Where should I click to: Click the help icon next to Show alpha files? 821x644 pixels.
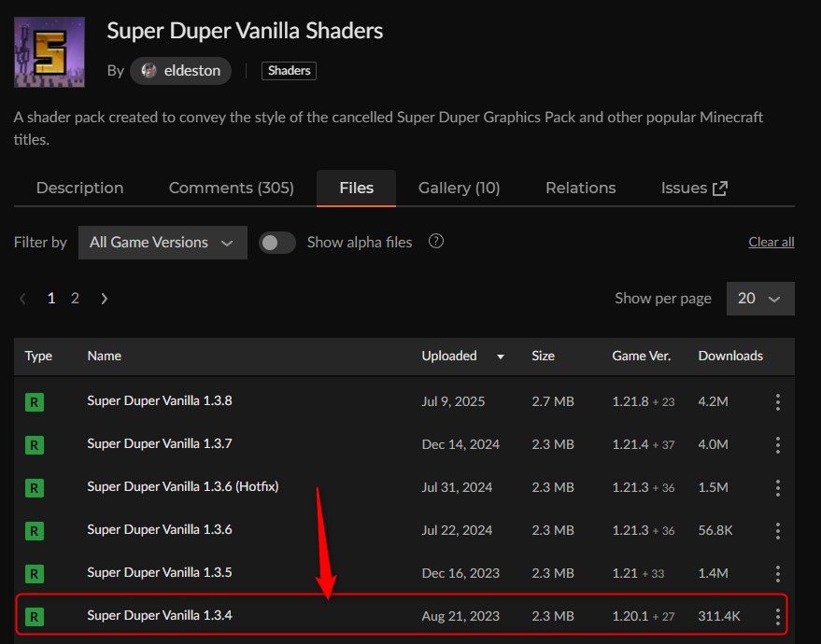[x=435, y=241]
